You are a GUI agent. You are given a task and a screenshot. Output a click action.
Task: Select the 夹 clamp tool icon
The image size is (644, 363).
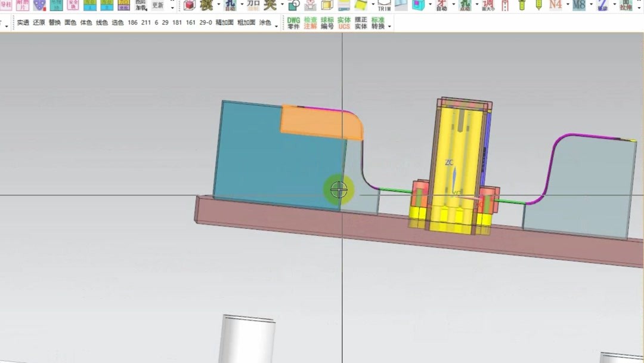270,6
